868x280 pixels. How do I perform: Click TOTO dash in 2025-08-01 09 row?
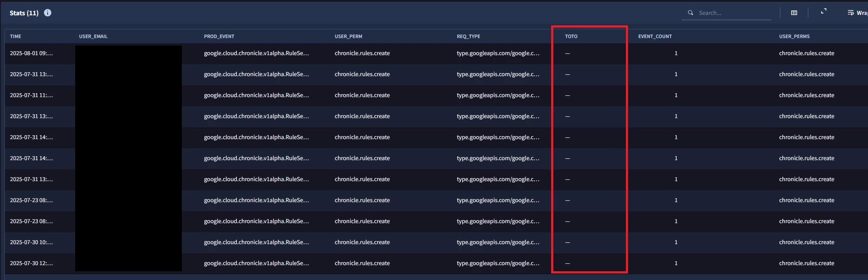click(568, 53)
